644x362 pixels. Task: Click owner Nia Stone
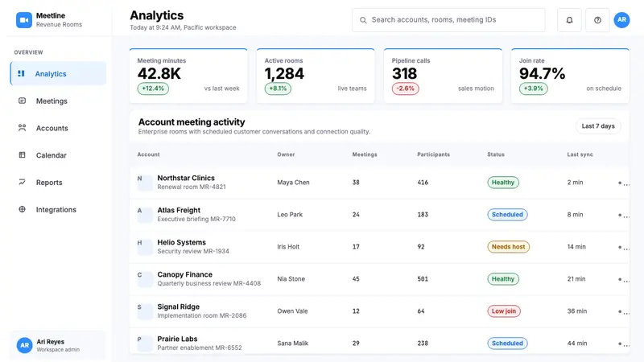pos(291,278)
